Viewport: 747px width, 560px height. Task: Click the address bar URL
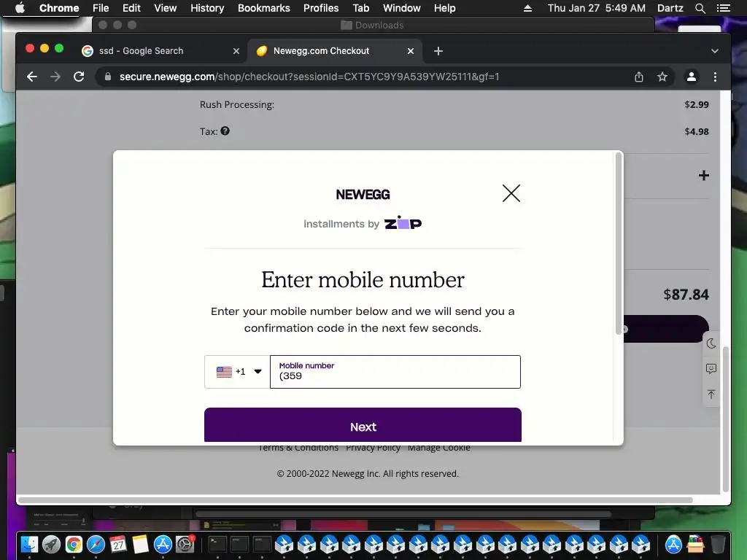tap(309, 77)
